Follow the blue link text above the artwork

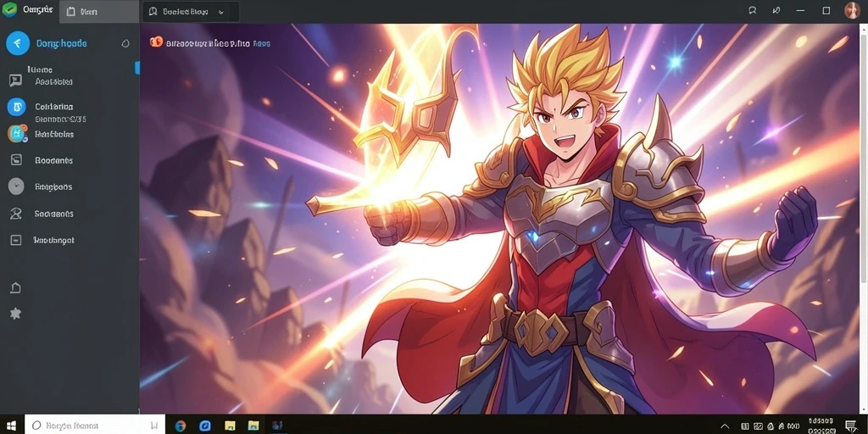pyautogui.click(x=261, y=43)
